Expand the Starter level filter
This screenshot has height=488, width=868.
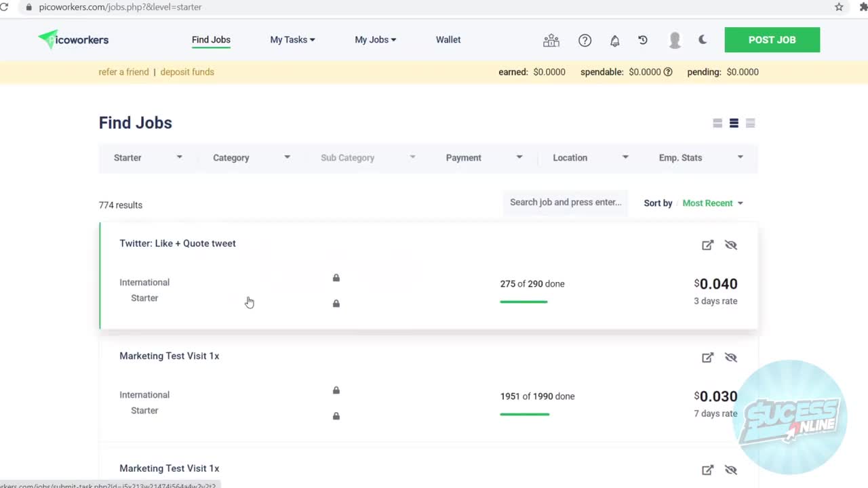[x=148, y=158]
